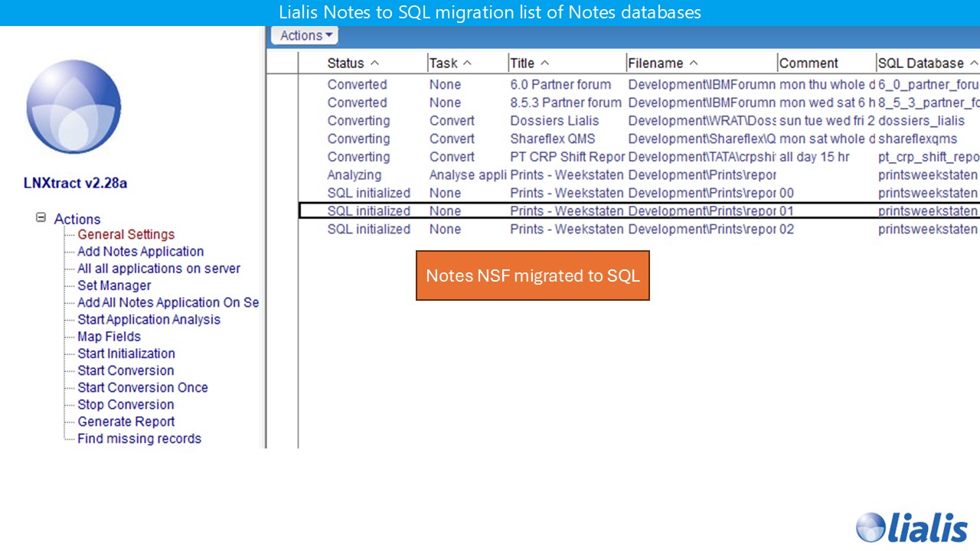
Task: Select the highlighted Prints - Weekstaten 01 row
Action: click(x=536, y=210)
